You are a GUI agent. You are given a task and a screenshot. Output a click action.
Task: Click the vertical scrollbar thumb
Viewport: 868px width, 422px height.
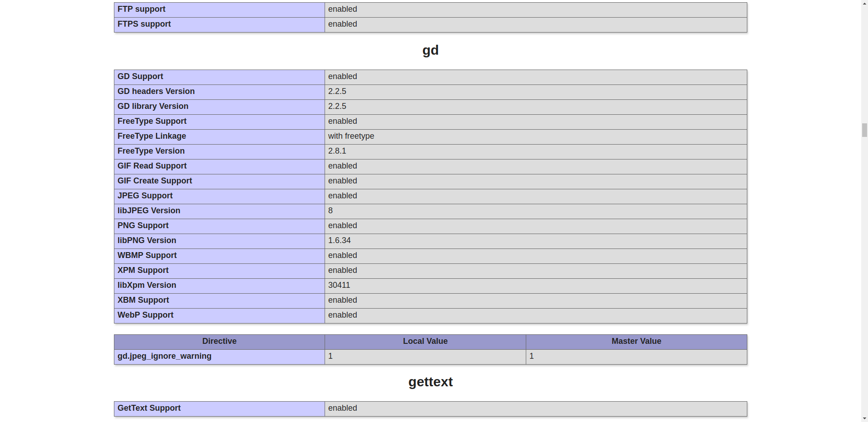click(x=864, y=130)
